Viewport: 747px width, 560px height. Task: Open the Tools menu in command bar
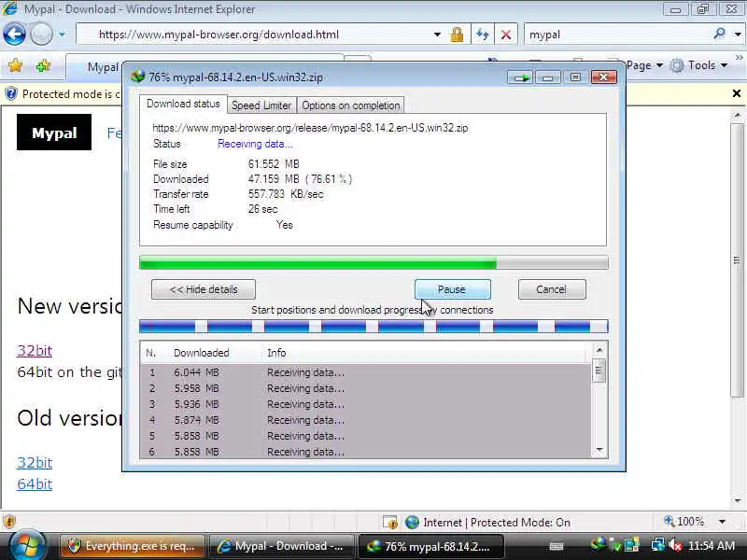click(698, 65)
